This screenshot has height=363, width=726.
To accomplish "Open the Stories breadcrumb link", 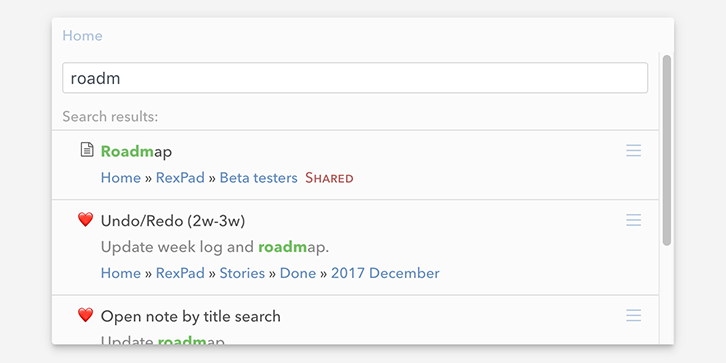I will pos(242,273).
